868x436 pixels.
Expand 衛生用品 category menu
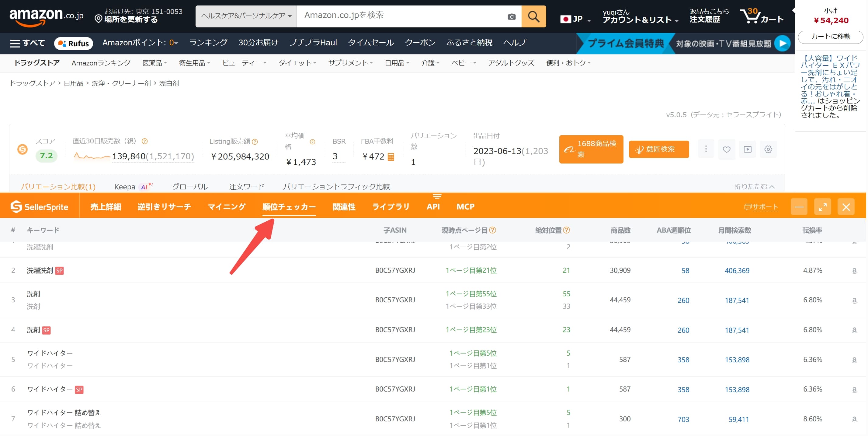point(194,63)
